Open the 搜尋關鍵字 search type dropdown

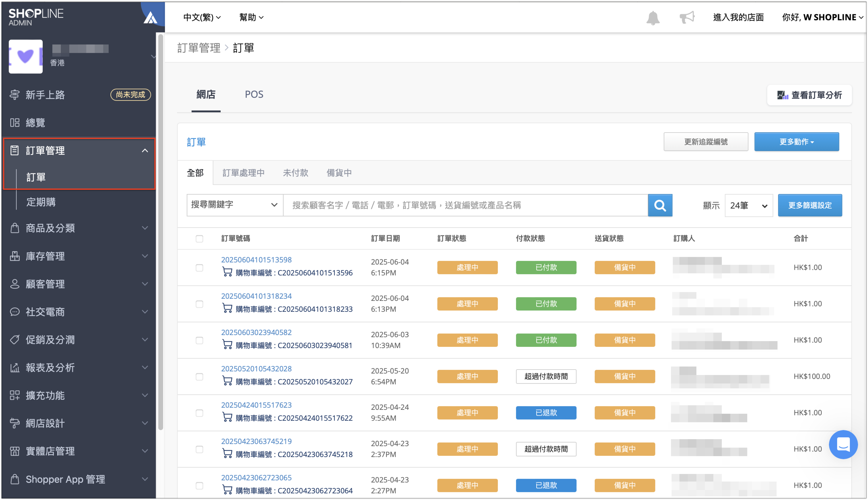tap(235, 205)
